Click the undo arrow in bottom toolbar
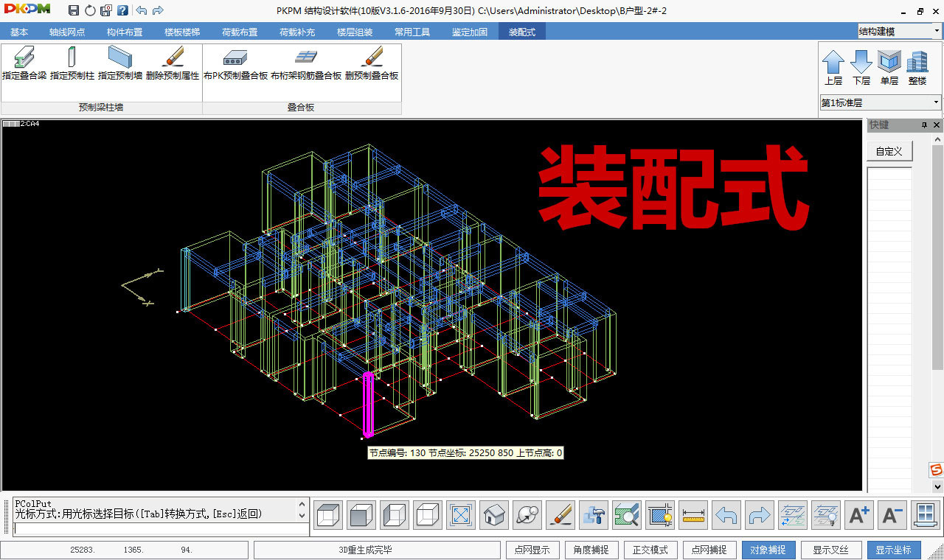This screenshot has width=944, height=560. 726,514
